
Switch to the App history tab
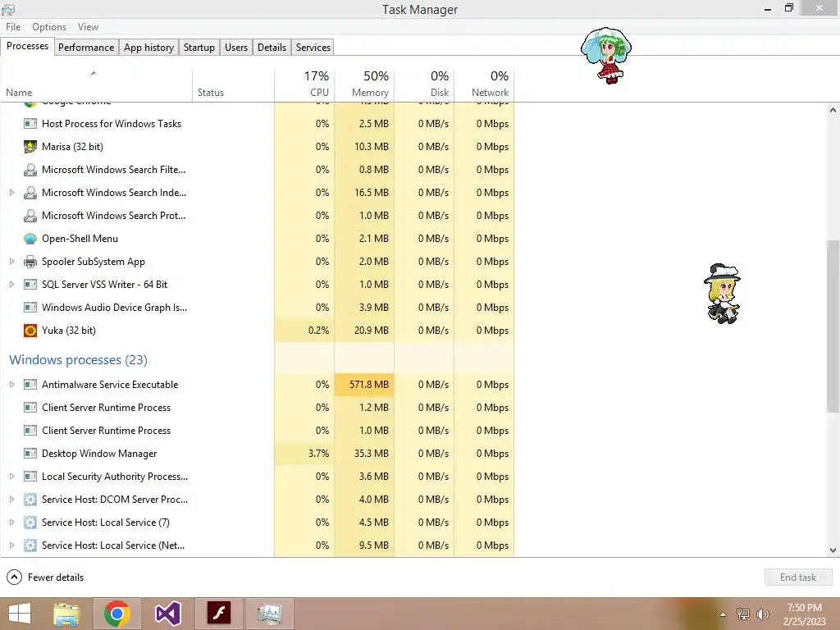click(149, 47)
